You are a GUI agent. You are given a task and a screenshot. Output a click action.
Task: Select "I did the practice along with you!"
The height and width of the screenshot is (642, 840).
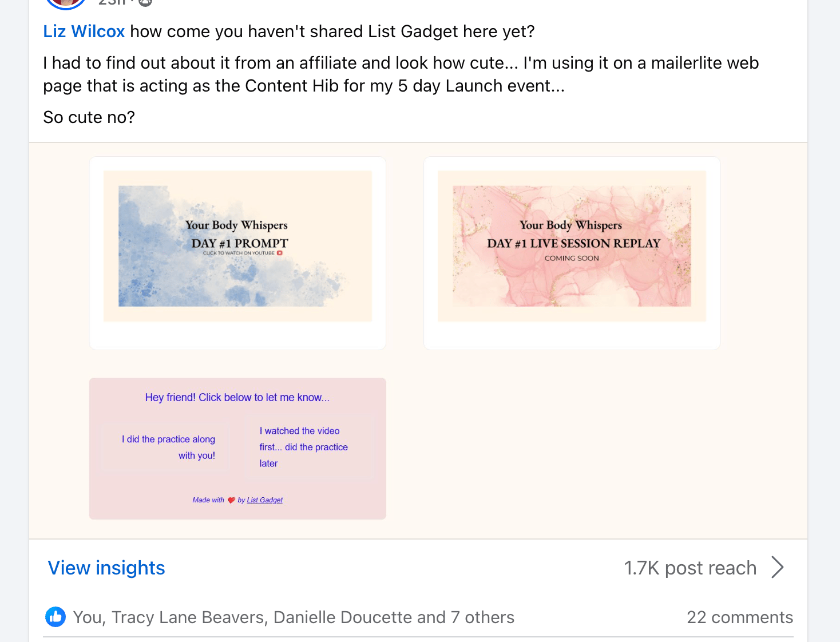(168, 447)
